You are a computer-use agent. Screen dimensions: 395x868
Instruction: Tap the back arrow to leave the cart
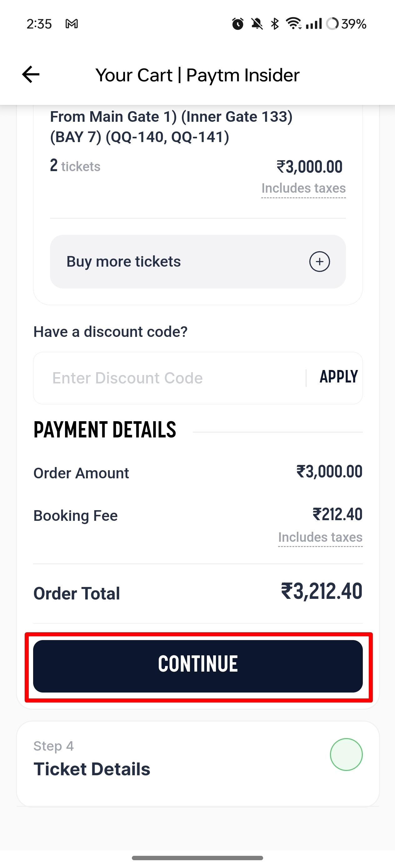[x=31, y=75]
